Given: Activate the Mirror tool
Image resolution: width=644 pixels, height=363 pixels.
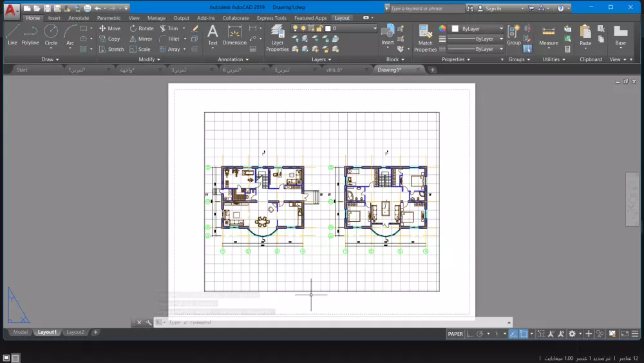Looking at the screenshot, I should [140, 39].
